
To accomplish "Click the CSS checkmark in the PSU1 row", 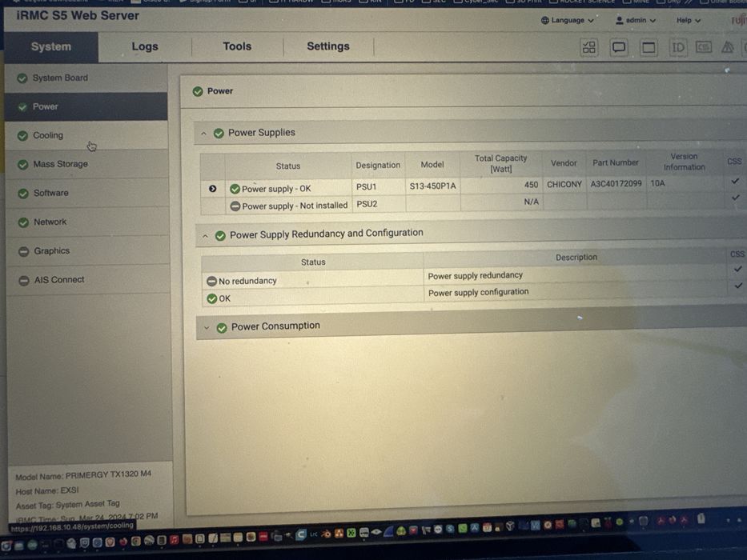I will pos(735,181).
